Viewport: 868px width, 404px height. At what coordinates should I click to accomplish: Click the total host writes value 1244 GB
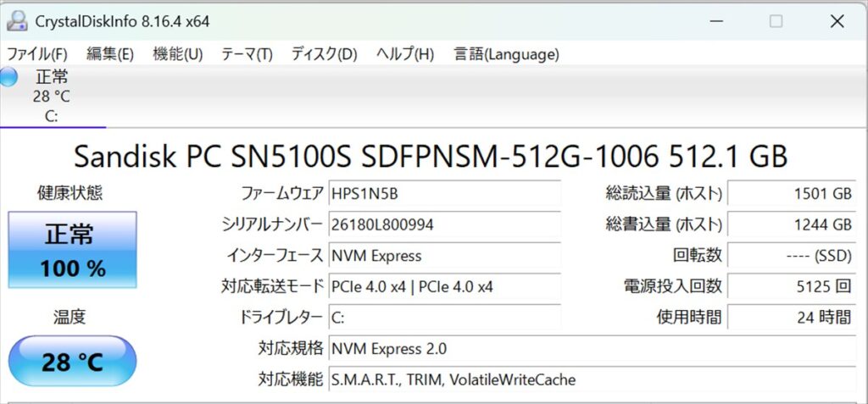tap(791, 224)
